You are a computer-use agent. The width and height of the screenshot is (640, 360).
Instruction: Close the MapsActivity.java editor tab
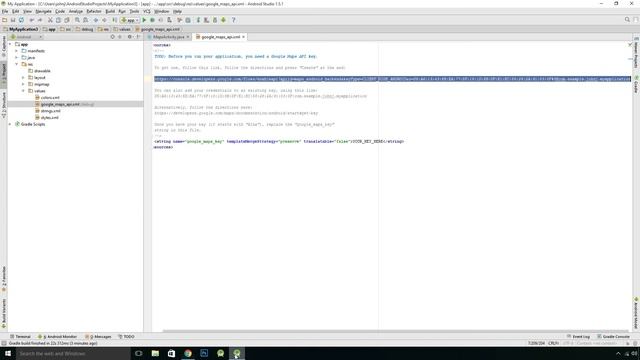(188, 37)
